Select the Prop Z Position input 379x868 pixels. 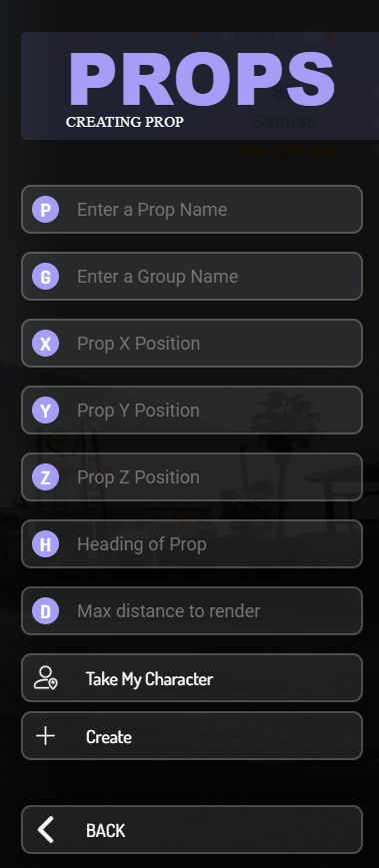click(x=192, y=477)
